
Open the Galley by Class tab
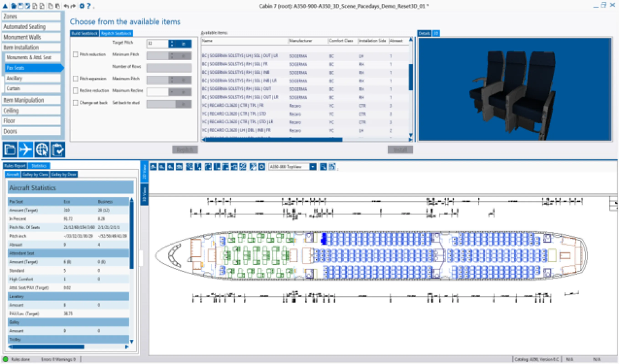[x=35, y=174]
